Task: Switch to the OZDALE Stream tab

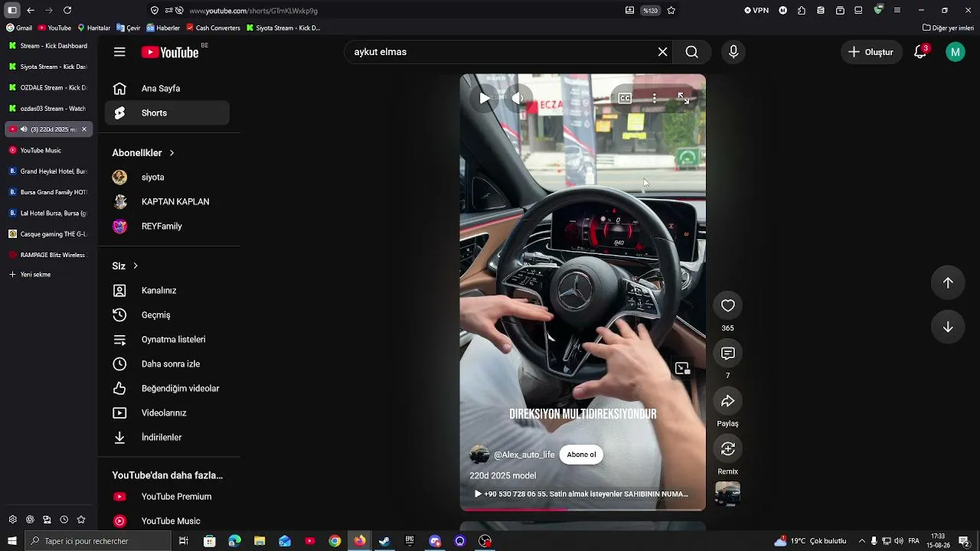Action: click(x=48, y=88)
